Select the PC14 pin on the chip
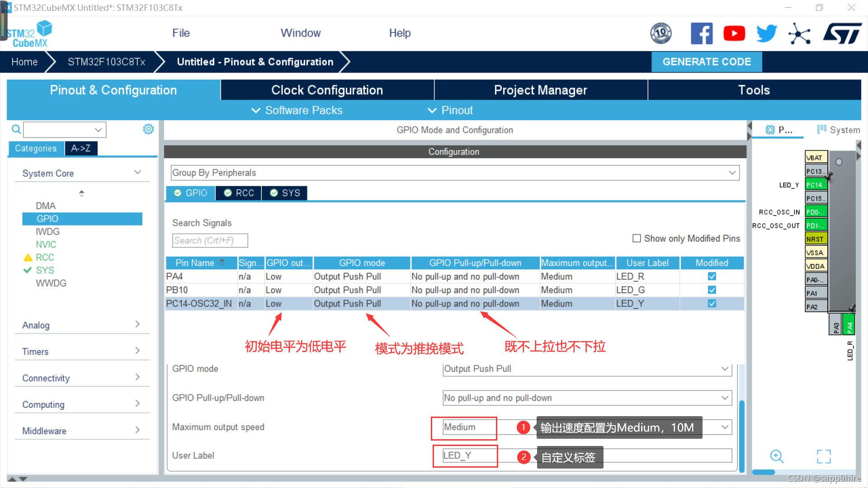The height and width of the screenshot is (488, 868). click(816, 185)
